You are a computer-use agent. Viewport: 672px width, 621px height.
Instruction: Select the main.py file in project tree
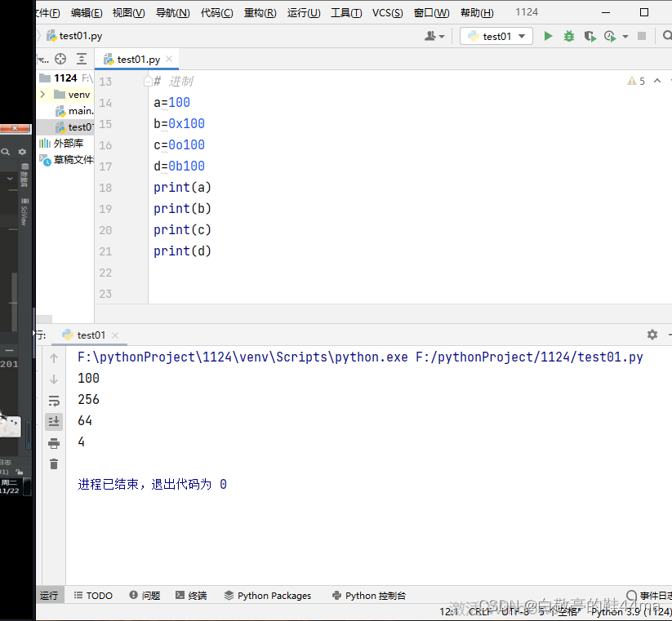click(74, 111)
